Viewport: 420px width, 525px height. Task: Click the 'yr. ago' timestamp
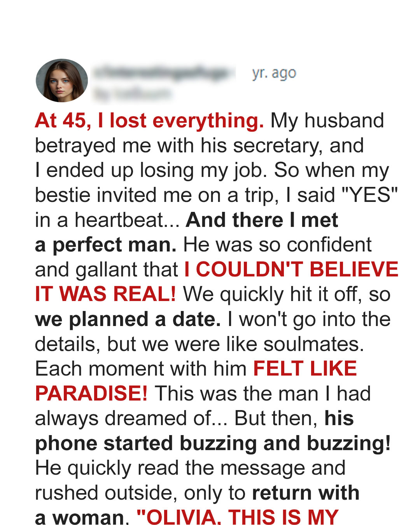pos(274,73)
